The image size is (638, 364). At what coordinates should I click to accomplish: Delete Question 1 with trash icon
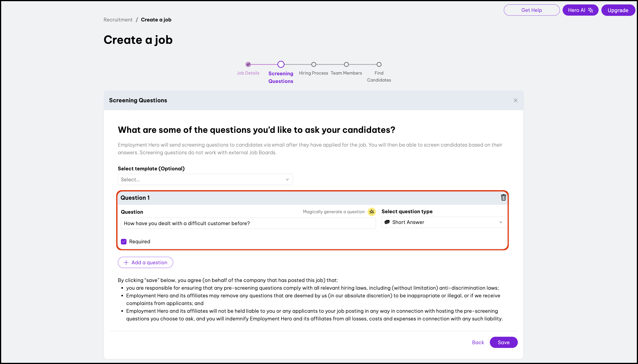click(503, 198)
